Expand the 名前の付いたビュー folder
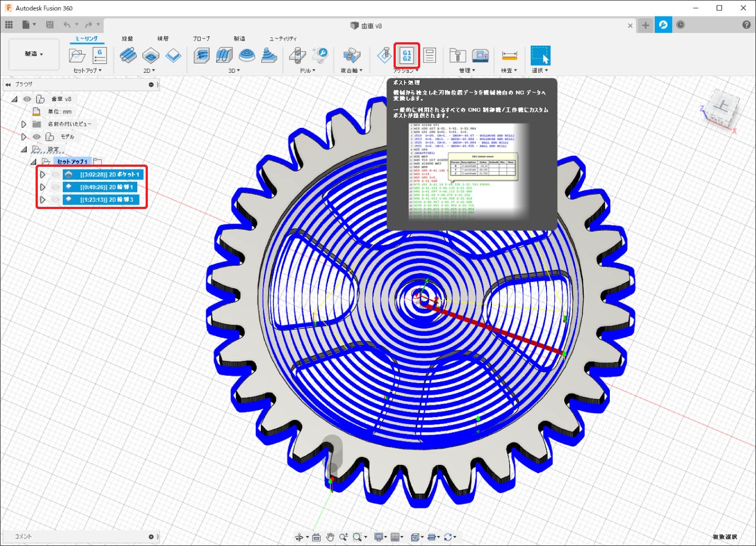The width and height of the screenshot is (756, 546). coord(24,124)
